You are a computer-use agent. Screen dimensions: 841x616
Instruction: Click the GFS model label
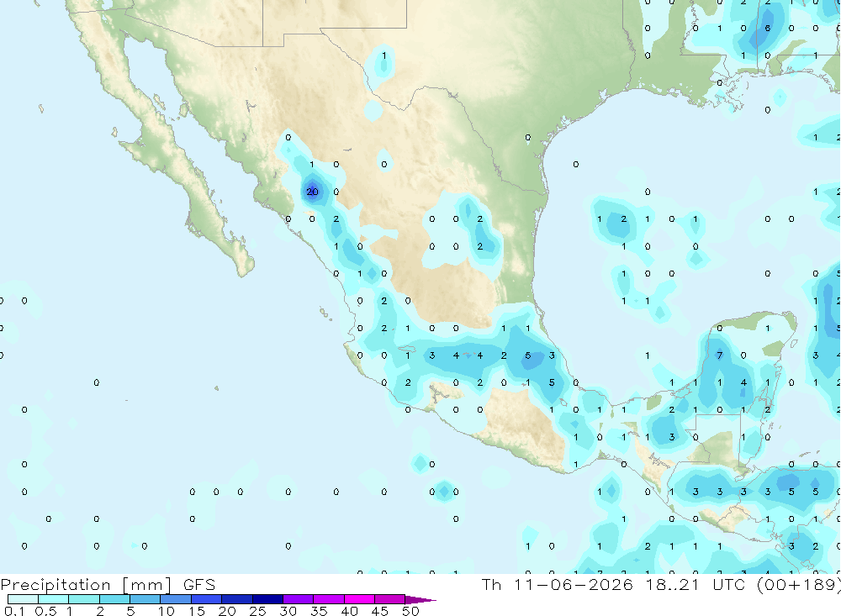[199, 584]
